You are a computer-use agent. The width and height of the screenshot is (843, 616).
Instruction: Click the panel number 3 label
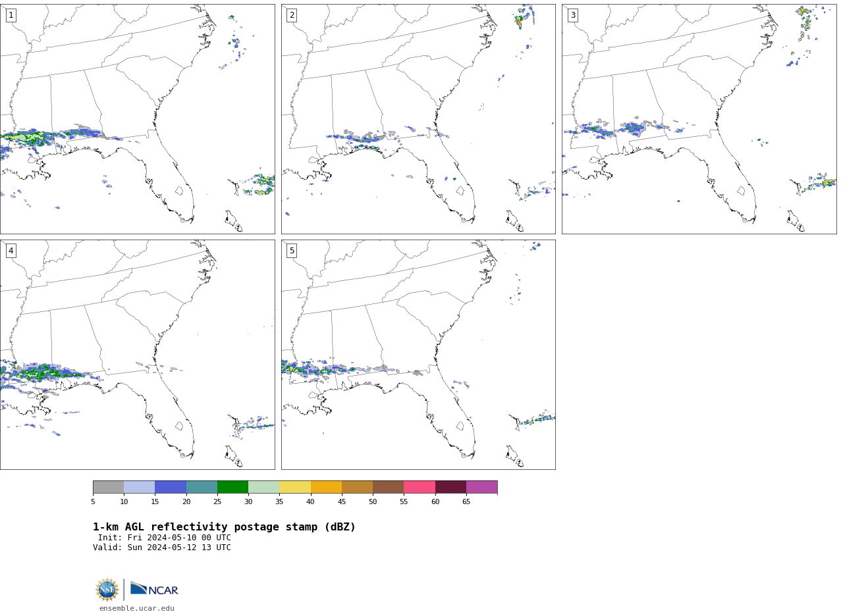point(572,15)
